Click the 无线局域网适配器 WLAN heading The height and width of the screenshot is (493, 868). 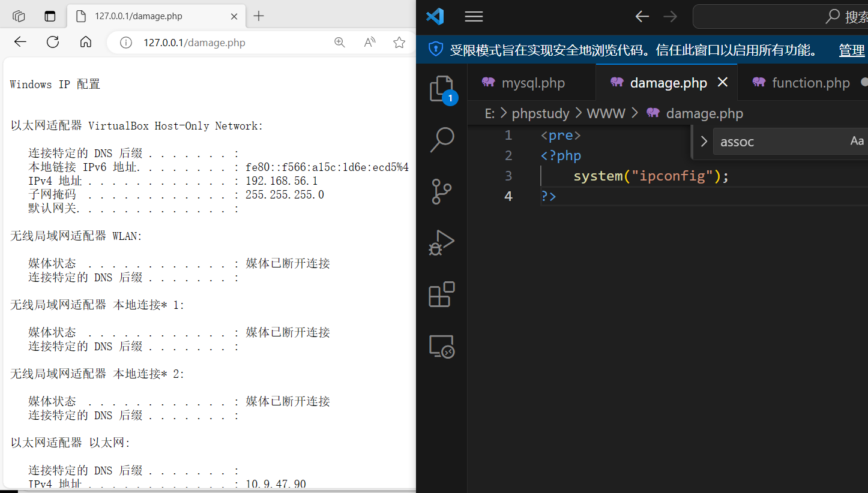pyautogui.click(x=76, y=236)
